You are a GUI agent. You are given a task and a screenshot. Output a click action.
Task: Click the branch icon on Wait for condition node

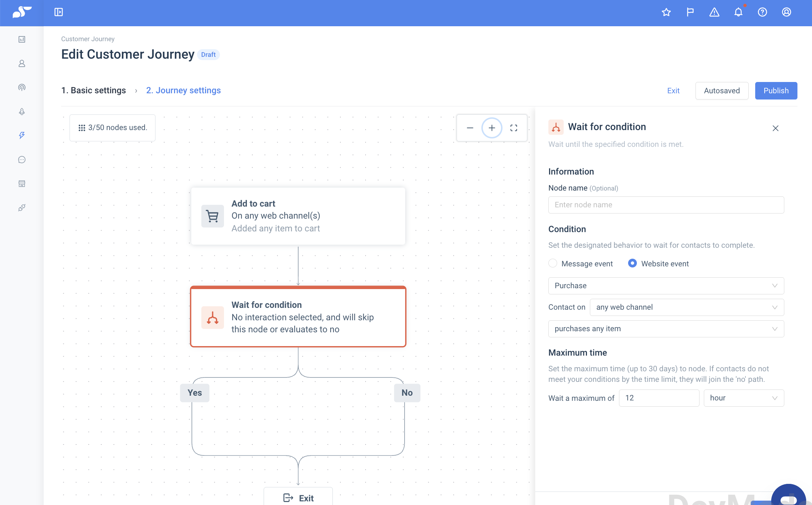point(213,317)
